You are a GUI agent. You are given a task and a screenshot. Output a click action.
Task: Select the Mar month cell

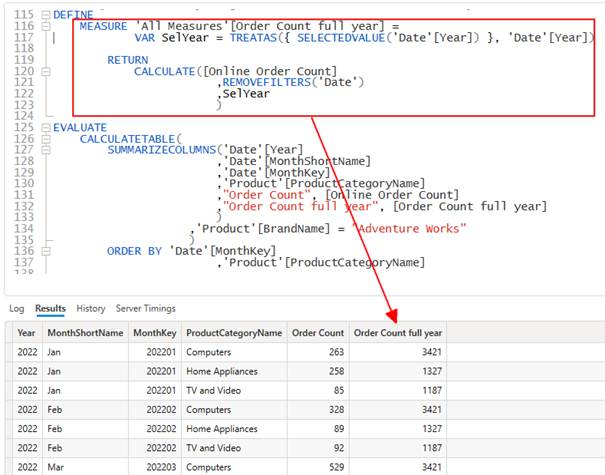tap(85, 467)
